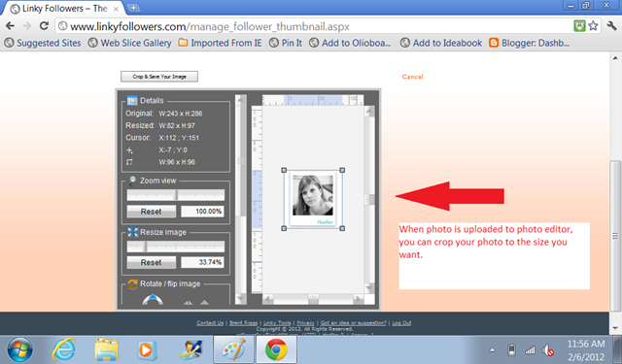622x364 pixels.
Task: Open the Windows Start menu
Action: [19, 349]
